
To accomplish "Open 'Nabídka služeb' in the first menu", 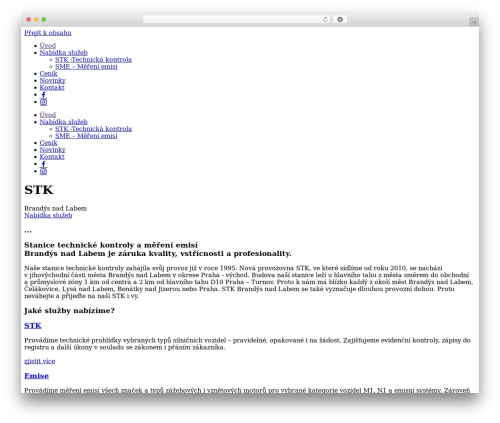I will 64,52.
